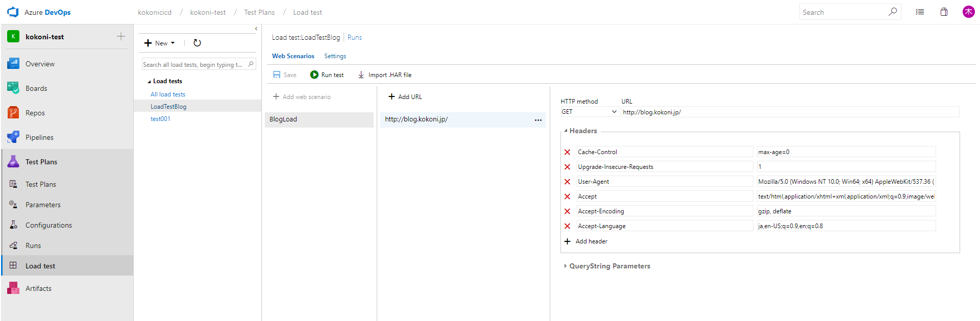The width and height of the screenshot is (980, 321).
Task: Click the Test Plans sub-item icon
Action: (13, 184)
